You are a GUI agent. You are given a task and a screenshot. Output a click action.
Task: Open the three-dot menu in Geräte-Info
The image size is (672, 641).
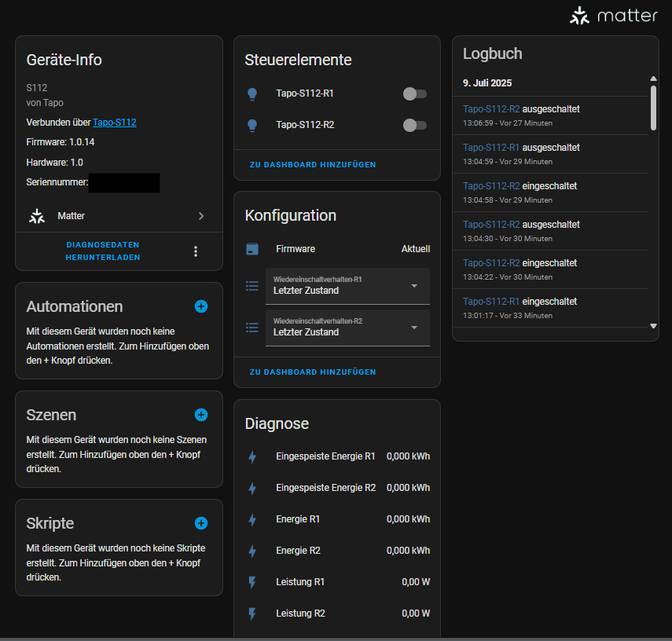pos(196,251)
